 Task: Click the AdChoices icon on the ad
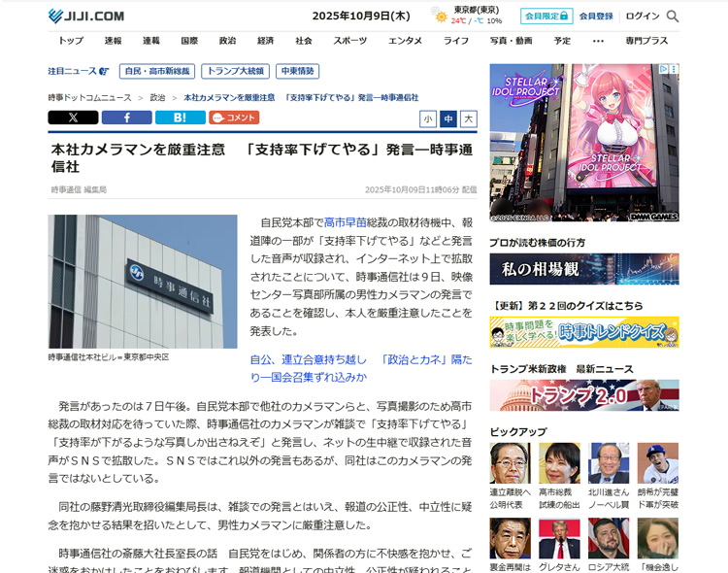[674, 70]
